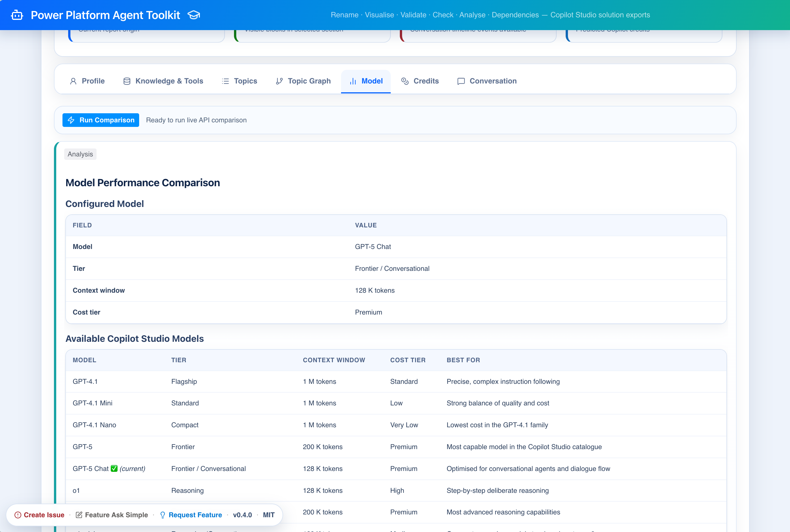Click the graduation cap icon beside title
Image resolution: width=790 pixels, height=532 pixels.
(194, 15)
